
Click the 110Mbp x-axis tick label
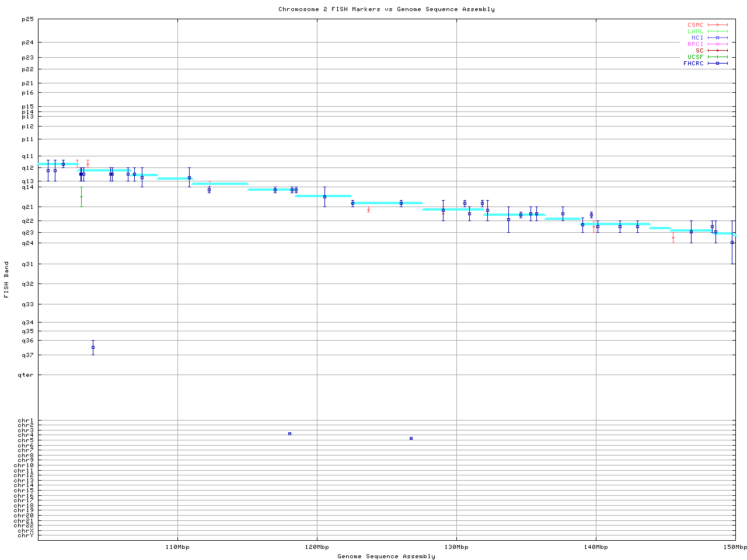click(x=177, y=547)
